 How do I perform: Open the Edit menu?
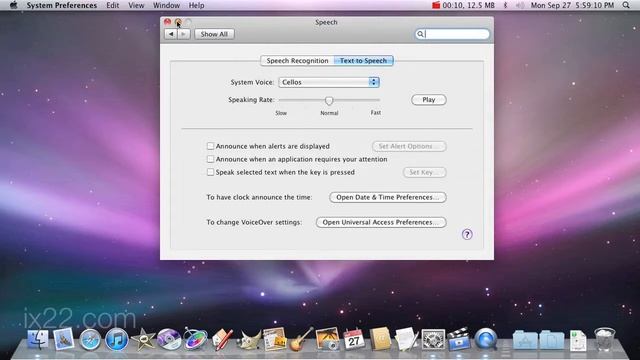coord(113,5)
